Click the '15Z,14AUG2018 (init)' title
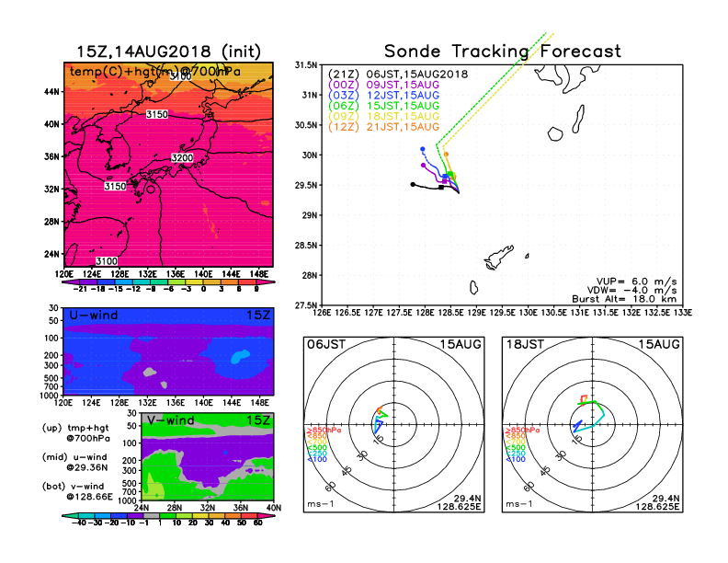This screenshot has width=728, height=563. click(x=168, y=52)
